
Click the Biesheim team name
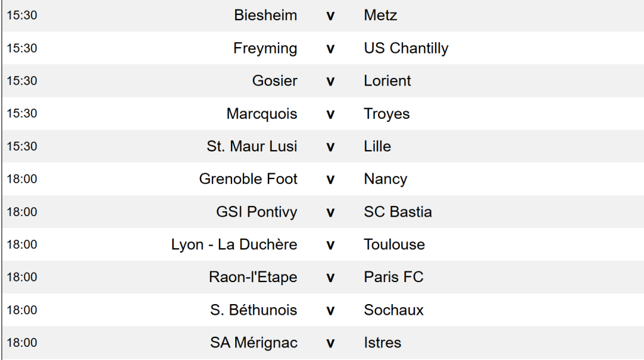click(x=265, y=15)
